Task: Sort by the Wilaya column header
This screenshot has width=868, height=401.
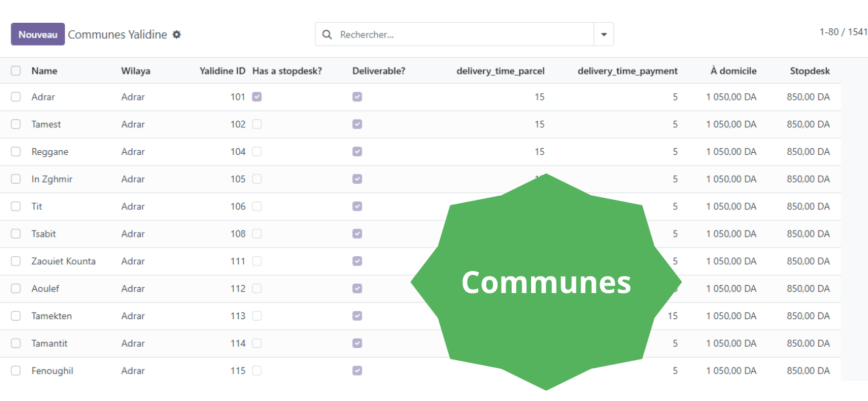Action: point(135,70)
